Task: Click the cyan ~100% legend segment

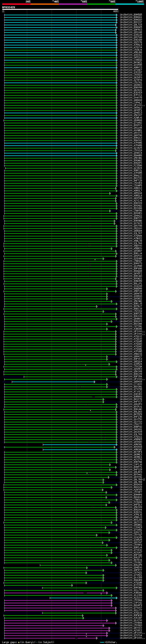Action: (130, 4)
